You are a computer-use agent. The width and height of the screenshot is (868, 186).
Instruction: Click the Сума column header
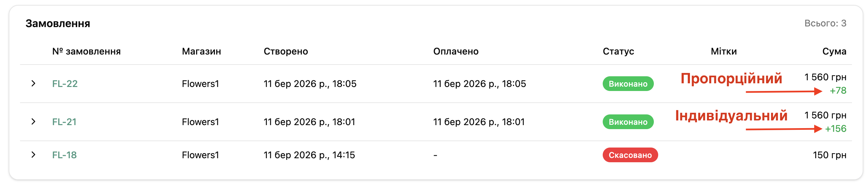(x=834, y=51)
